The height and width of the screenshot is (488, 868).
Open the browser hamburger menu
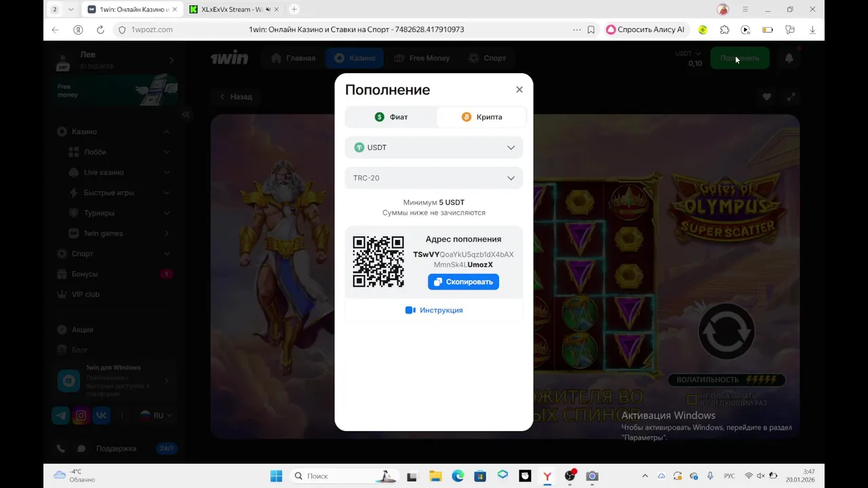(x=745, y=9)
